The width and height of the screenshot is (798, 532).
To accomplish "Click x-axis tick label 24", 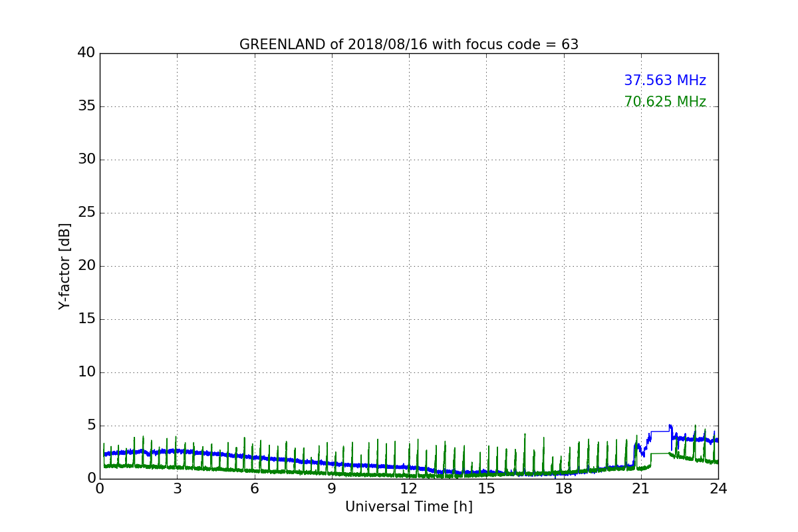I will click(718, 488).
